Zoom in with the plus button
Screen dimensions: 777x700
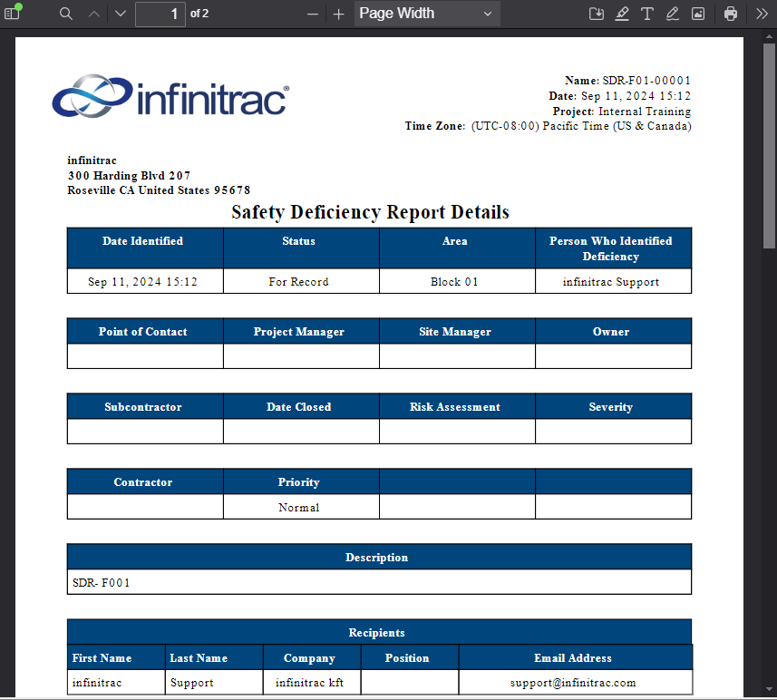[338, 14]
